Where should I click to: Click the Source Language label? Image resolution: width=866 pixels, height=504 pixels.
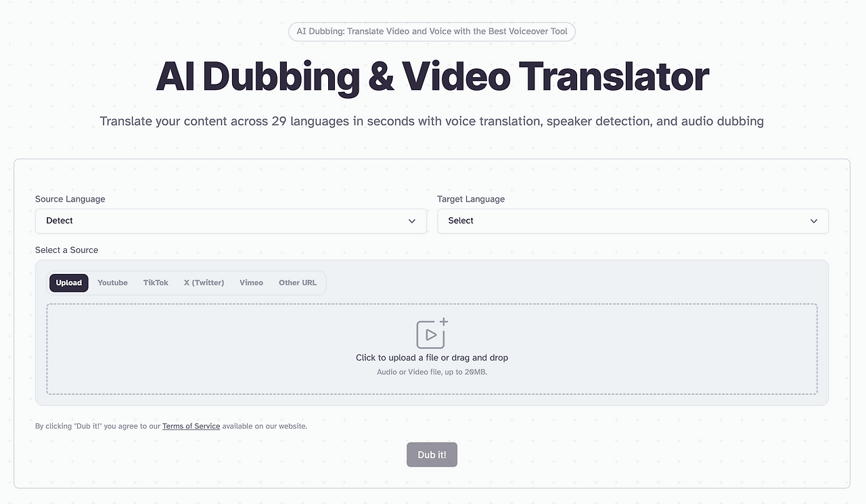70,199
